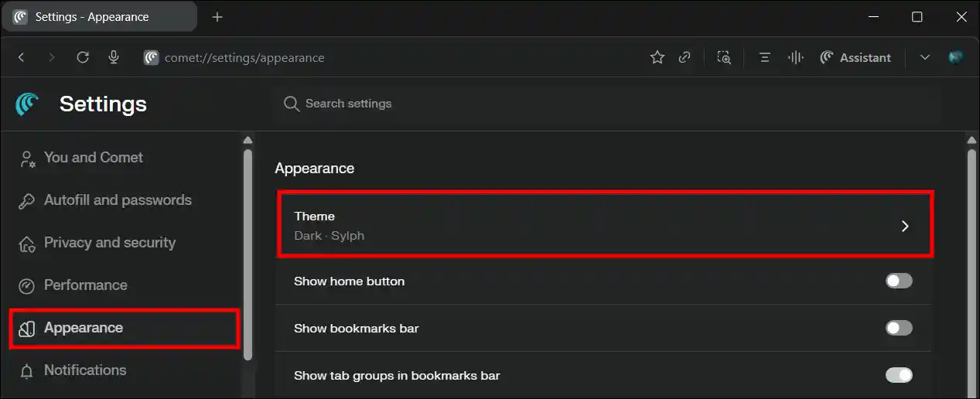This screenshot has width=980, height=399.
Task: Select Autofill and passwords in sidebar
Action: pyautogui.click(x=117, y=199)
